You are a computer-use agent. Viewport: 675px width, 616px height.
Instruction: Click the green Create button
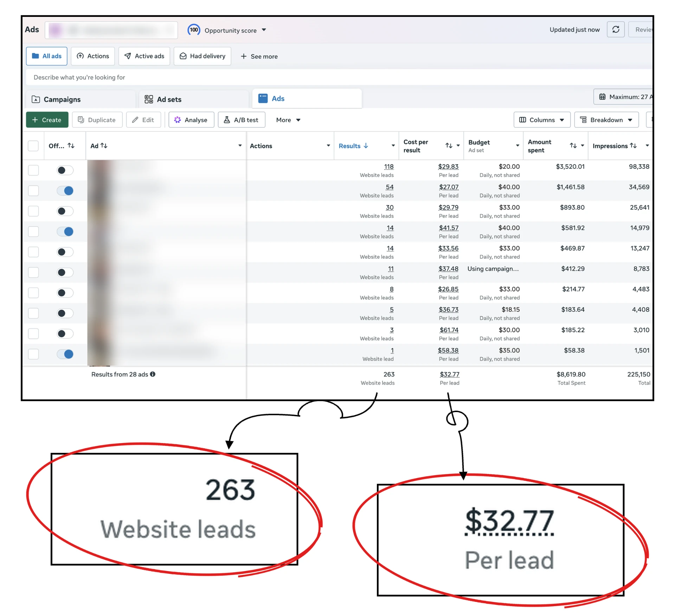pos(47,120)
